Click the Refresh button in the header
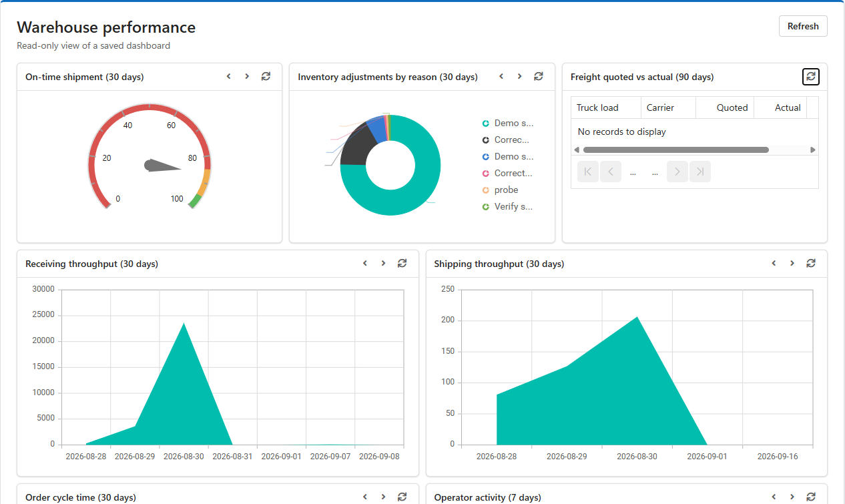Screen dimensions: 845x504 pos(803,26)
